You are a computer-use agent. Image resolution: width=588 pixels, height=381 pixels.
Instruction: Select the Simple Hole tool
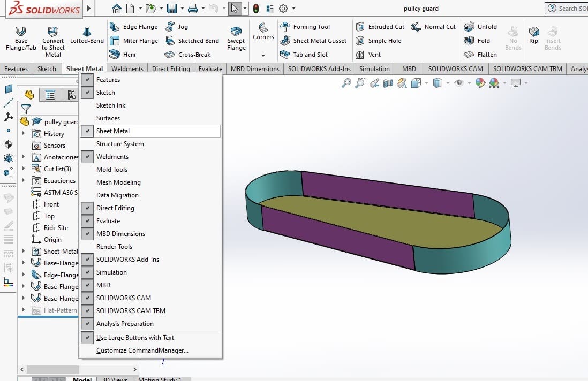click(x=378, y=41)
